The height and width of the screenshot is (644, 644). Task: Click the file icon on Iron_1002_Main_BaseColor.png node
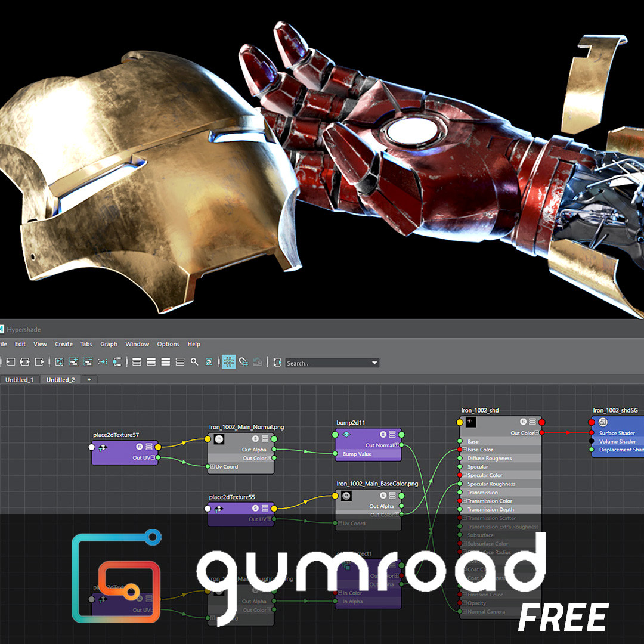(346, 496)
